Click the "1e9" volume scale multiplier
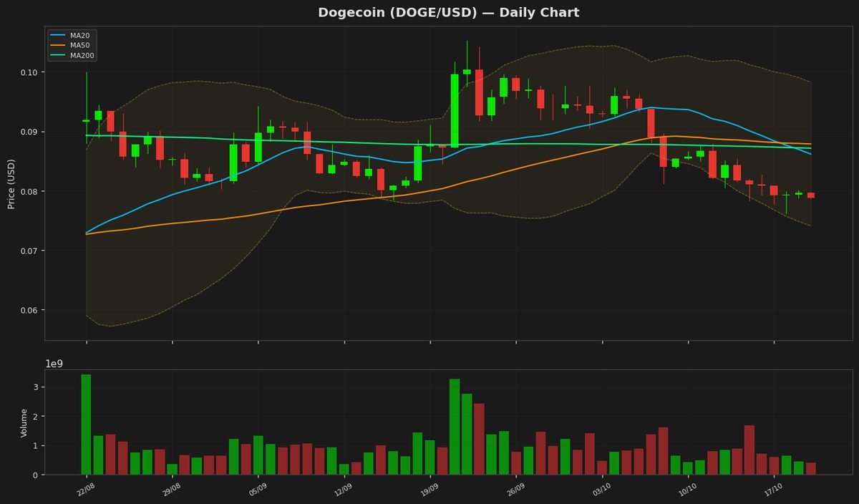Image resolution: width=859 pixels, height=504 pixels. 54,364
